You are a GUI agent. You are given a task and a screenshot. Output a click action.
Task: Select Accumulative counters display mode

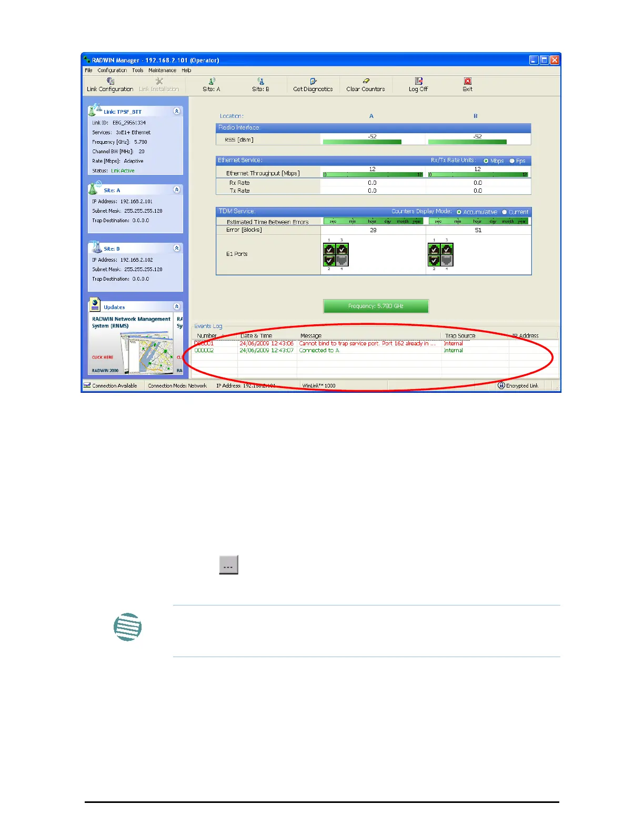[x=459, y=212]
